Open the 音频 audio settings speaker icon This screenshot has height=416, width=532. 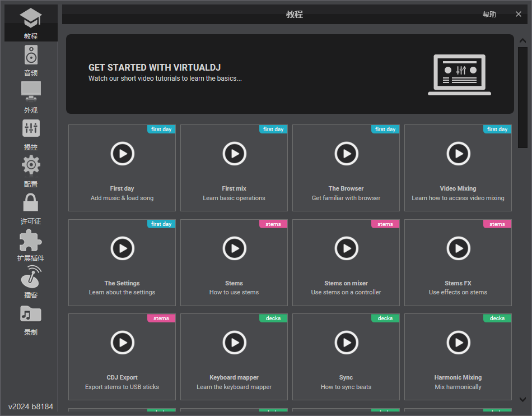(31, 55)
